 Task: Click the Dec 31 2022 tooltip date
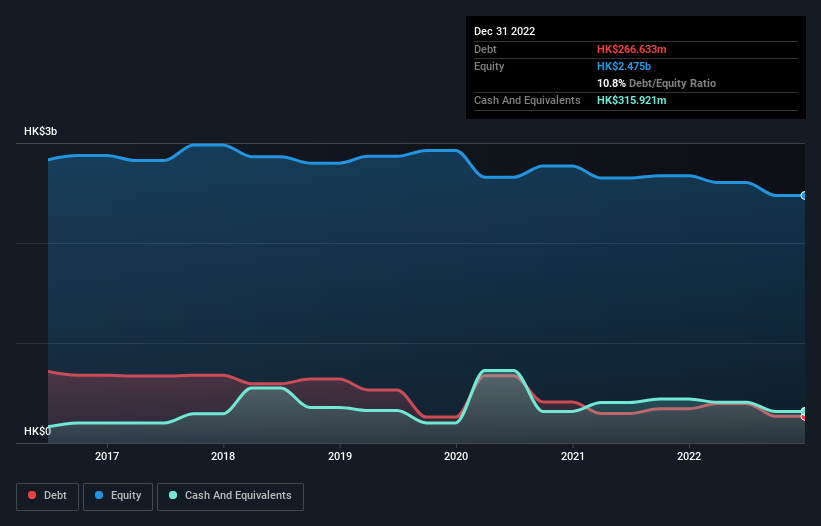pyautogui.click(x=504, y=31)
